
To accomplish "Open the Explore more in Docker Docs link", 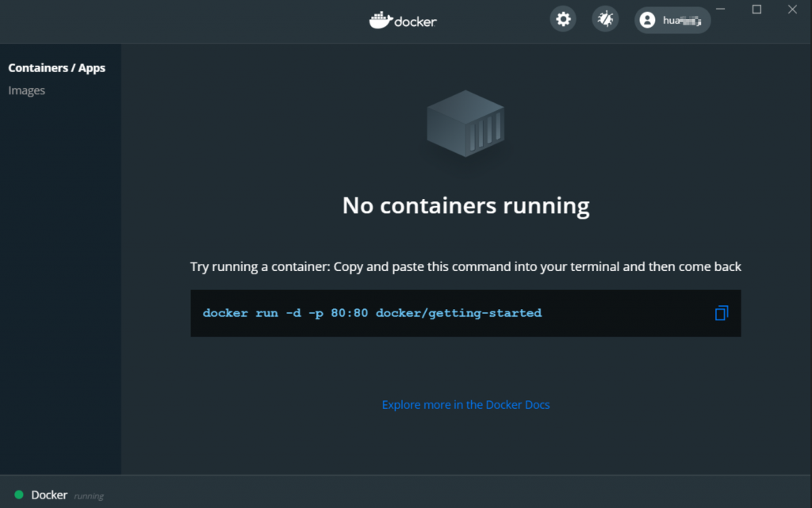I will 465,405.
